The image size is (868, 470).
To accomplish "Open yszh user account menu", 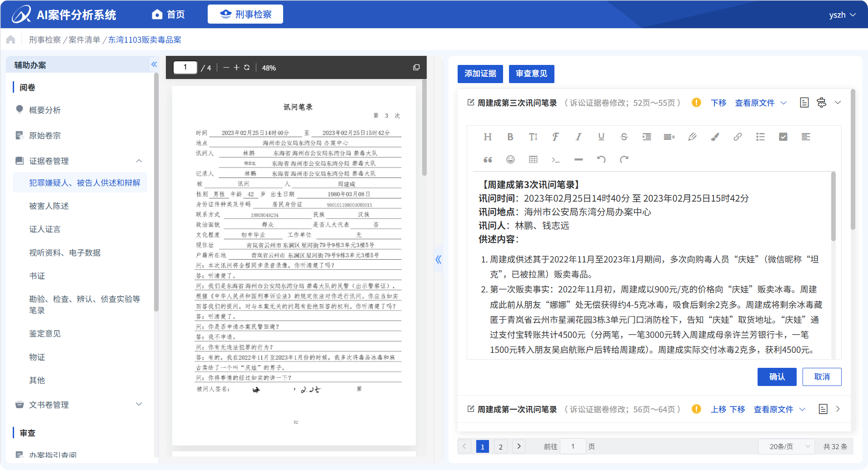I will (x=842, y=15).
